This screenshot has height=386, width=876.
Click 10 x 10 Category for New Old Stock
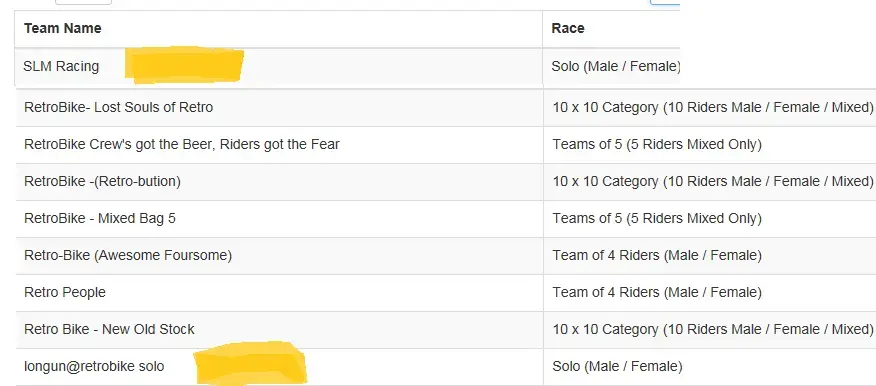pyautogui.click(x=713, y=330)
